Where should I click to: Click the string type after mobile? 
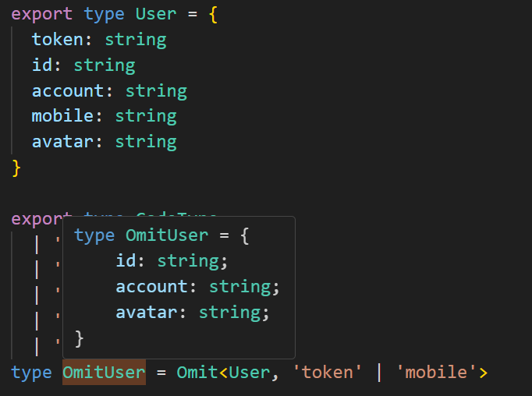pos(146,116)
